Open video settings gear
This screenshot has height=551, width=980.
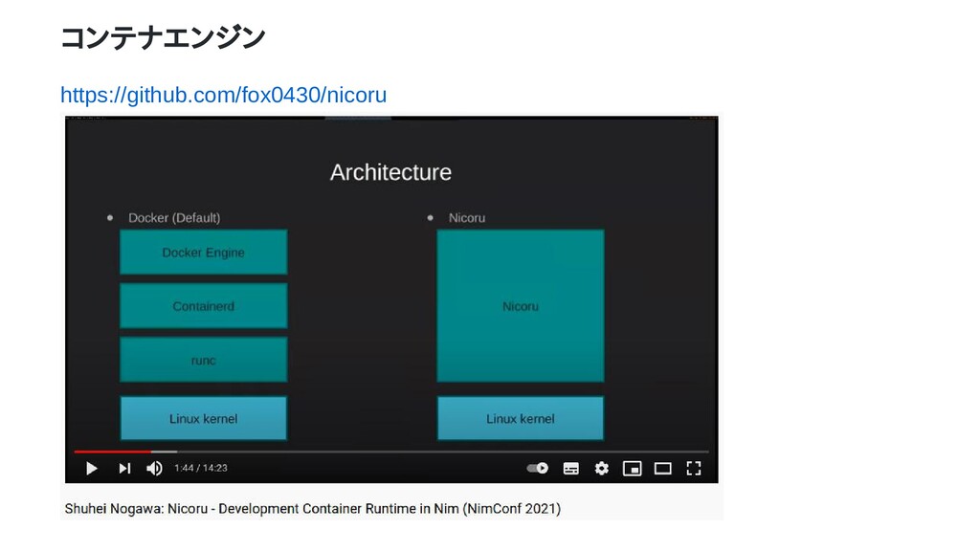(x=601, y=469)
